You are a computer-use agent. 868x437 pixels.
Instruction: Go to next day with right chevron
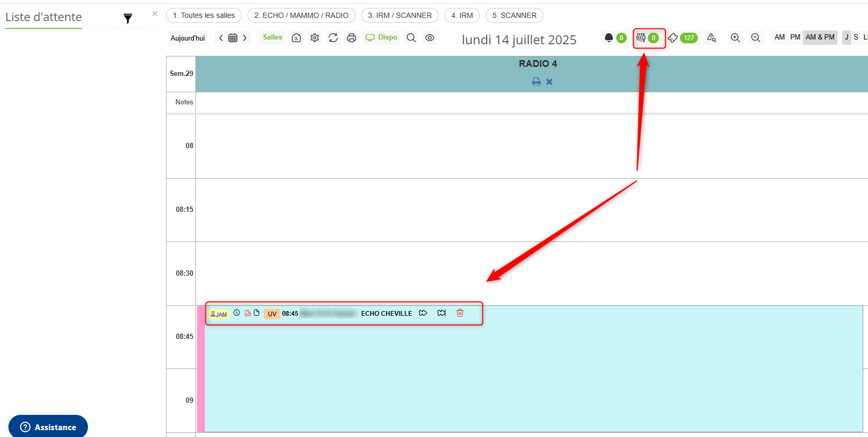245,38
